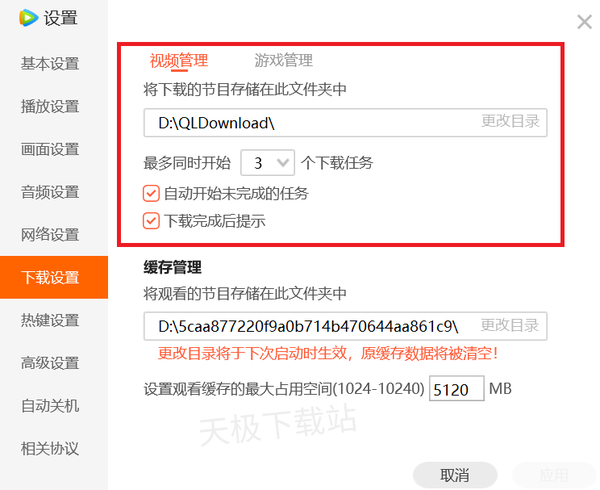This screenshot has height=490, width=600.
Task: Click the 取消 button
Action: tap(454, 474)
